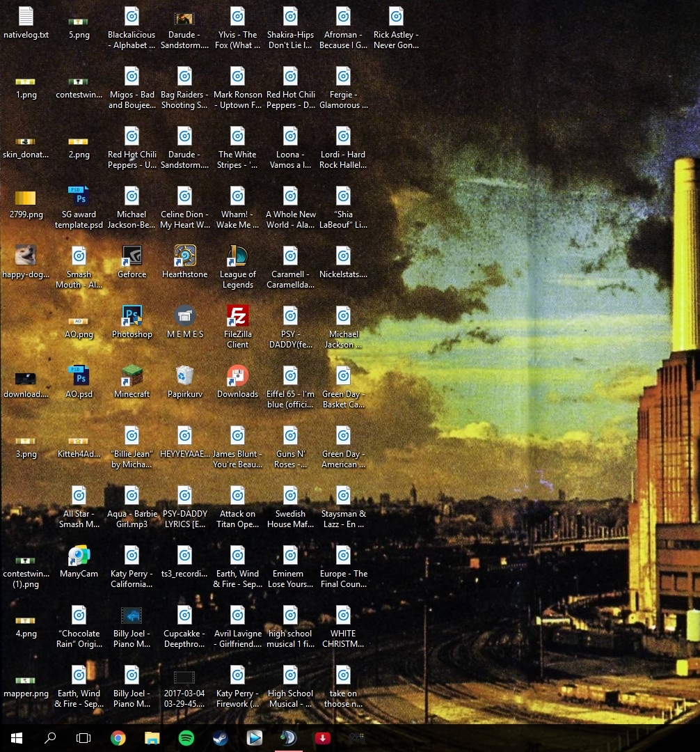Select the James Blunt - You're Beau... file
This screenshot has width=700, height=752.
tap(238, 446)
